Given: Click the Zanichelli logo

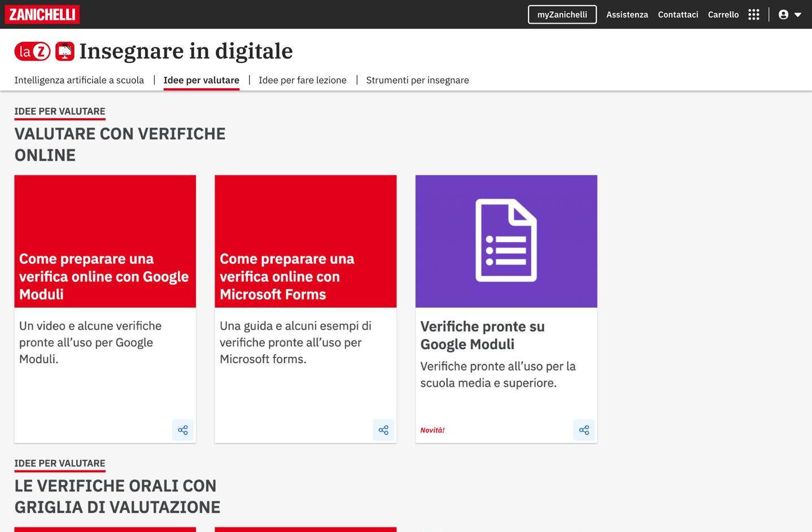Looking at the screenshot, I should [42, 14].
